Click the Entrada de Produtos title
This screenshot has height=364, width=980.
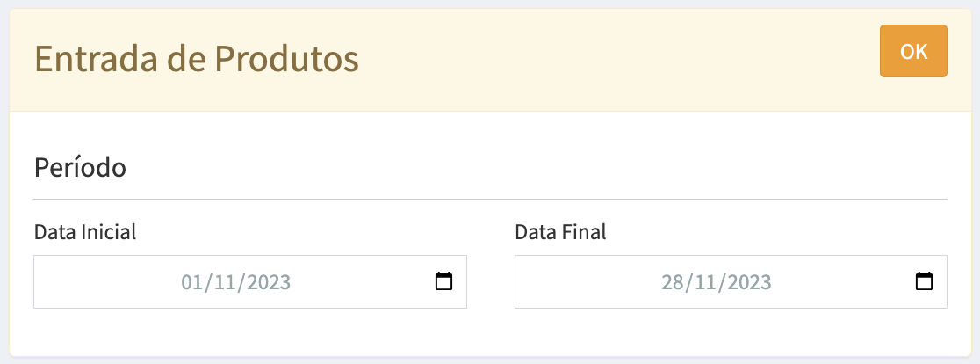196,60
